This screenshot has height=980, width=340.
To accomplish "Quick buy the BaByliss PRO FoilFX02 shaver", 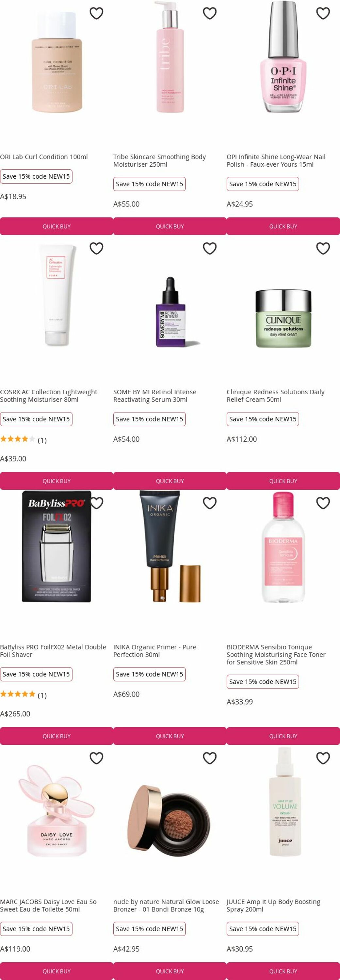I will pyautogui.click(x=56, y=736).
